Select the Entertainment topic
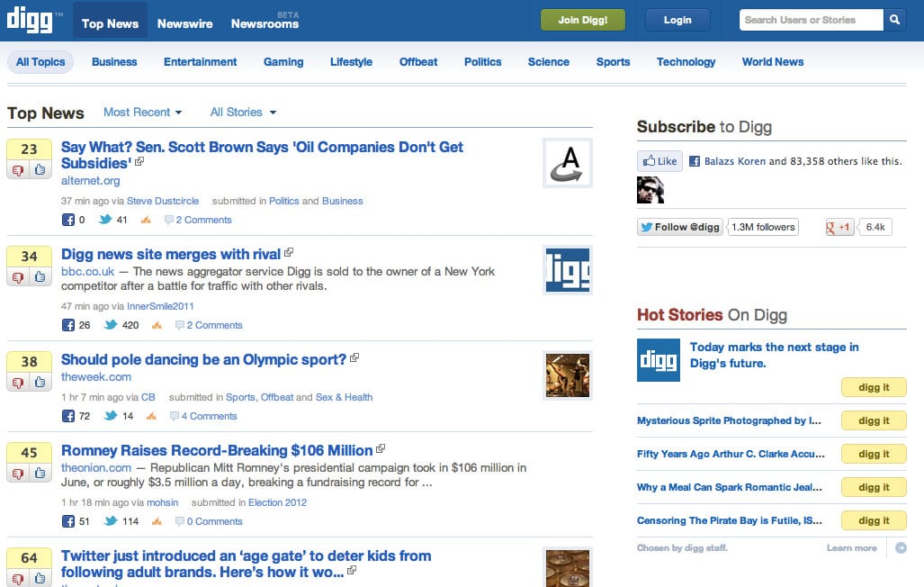This screenshot has height=587, width=924. (x=201, y=62)
